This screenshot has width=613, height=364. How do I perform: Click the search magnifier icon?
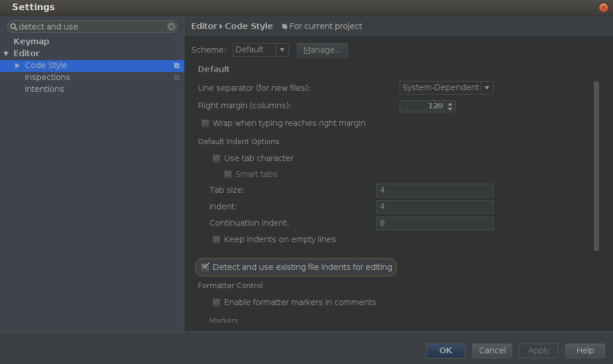[13, 27]
